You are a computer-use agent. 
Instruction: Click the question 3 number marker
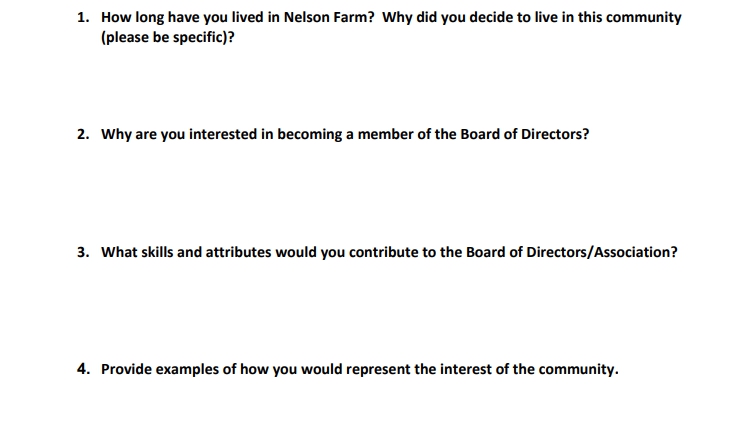[x=83, y=252]
